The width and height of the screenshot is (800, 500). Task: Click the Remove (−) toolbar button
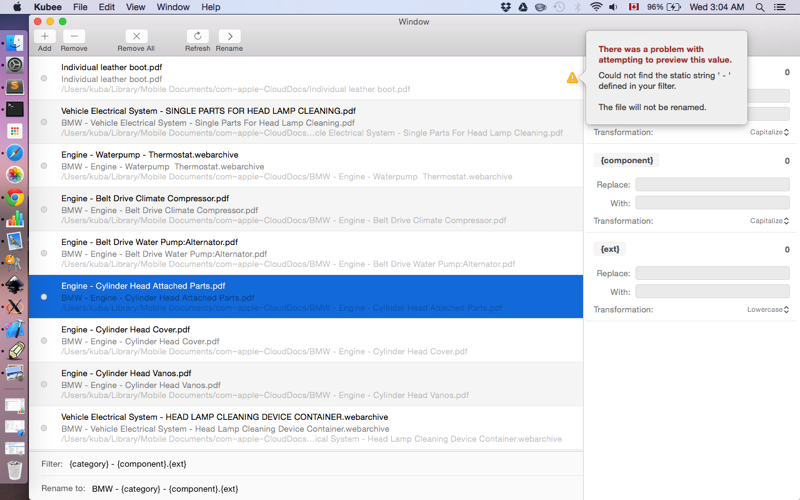[74, 36]
